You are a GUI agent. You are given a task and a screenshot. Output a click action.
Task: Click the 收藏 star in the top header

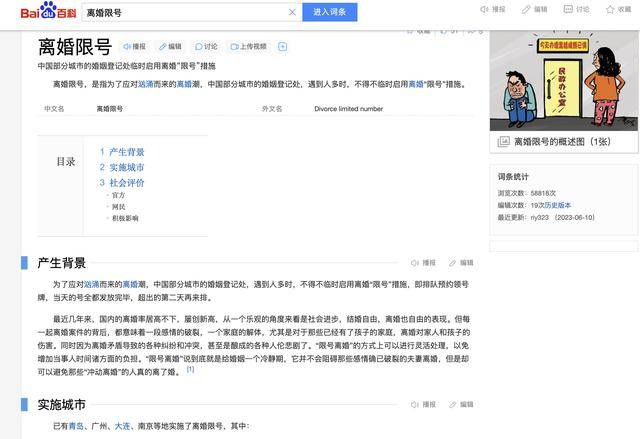pyautogui.click(x=618, y=9)
